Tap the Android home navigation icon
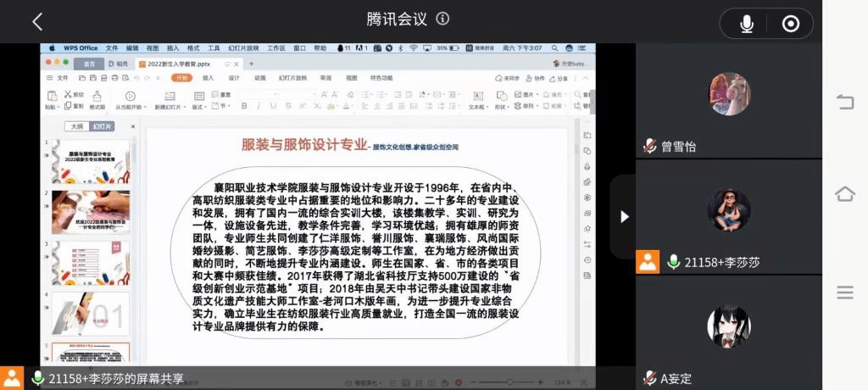Image resolution: width=868 pixels, height=390 pixels. [844, 194]
